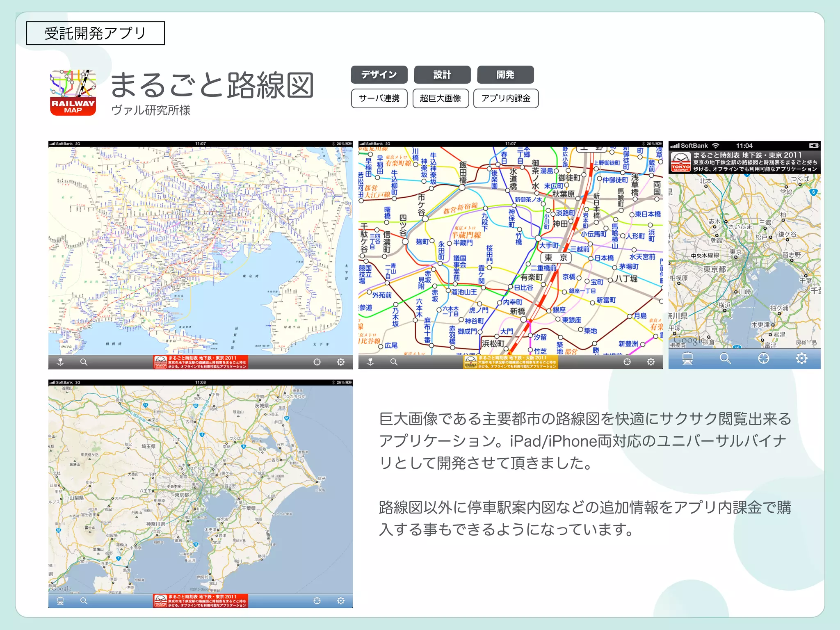Screen dimensions: 840x630
Task: Tap yellow Osaka 2011 banner in zoomed subway map
Action: 511,362
